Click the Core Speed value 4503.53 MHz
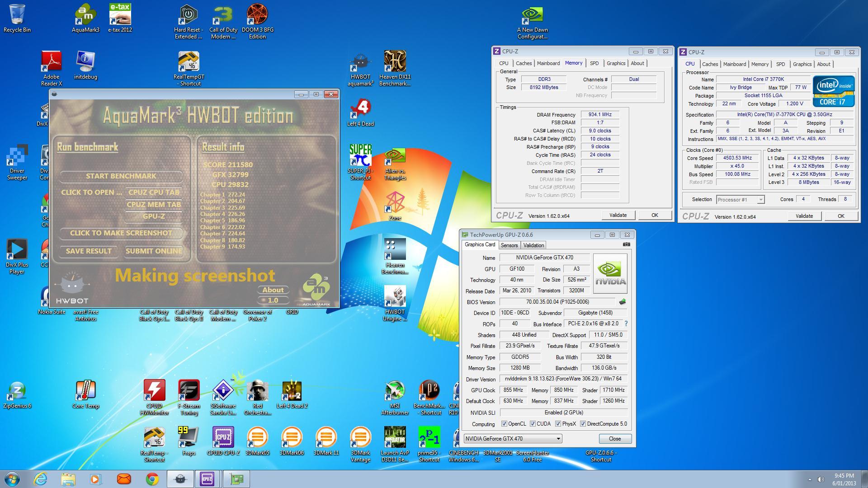Screen dimensions: 868x488 tap(737, 158)
